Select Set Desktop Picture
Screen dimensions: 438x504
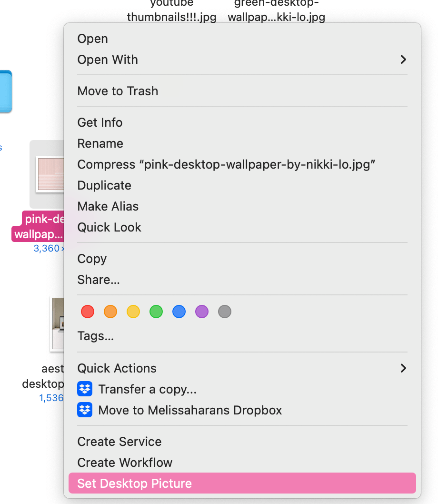(x=242, y=483)
